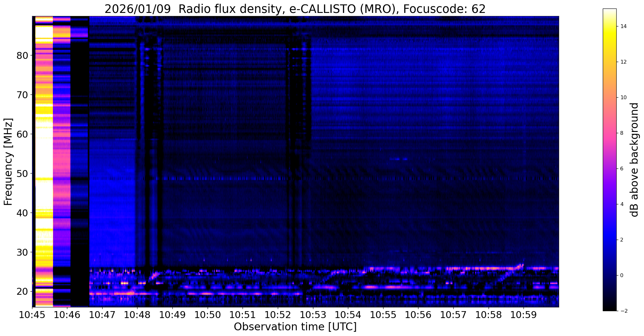Click the 80 MHz frequency tick label
Image resolution: width=644 pixels, height=336 pixels.
(x=22, y=55)
